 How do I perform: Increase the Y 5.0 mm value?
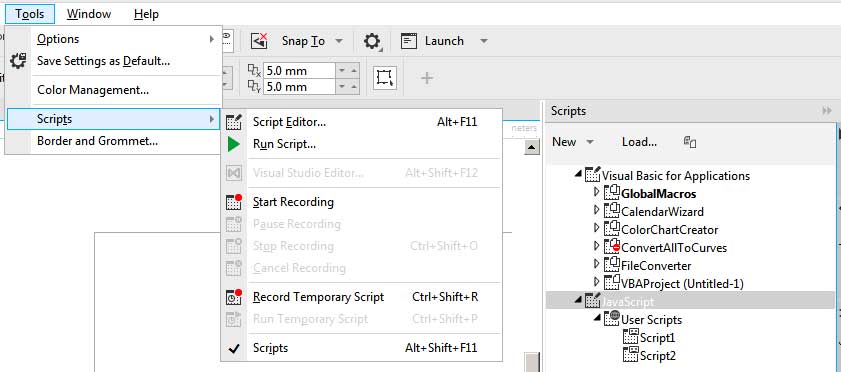coord(353,87)
